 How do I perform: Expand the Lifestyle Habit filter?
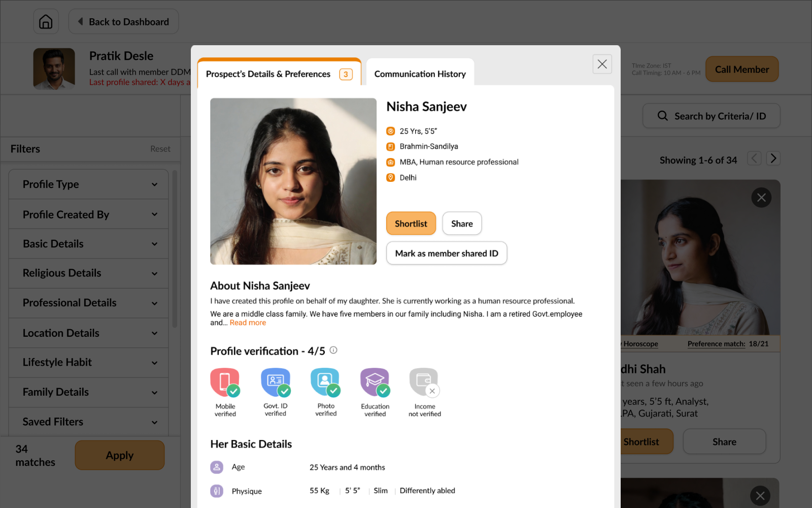88,363
